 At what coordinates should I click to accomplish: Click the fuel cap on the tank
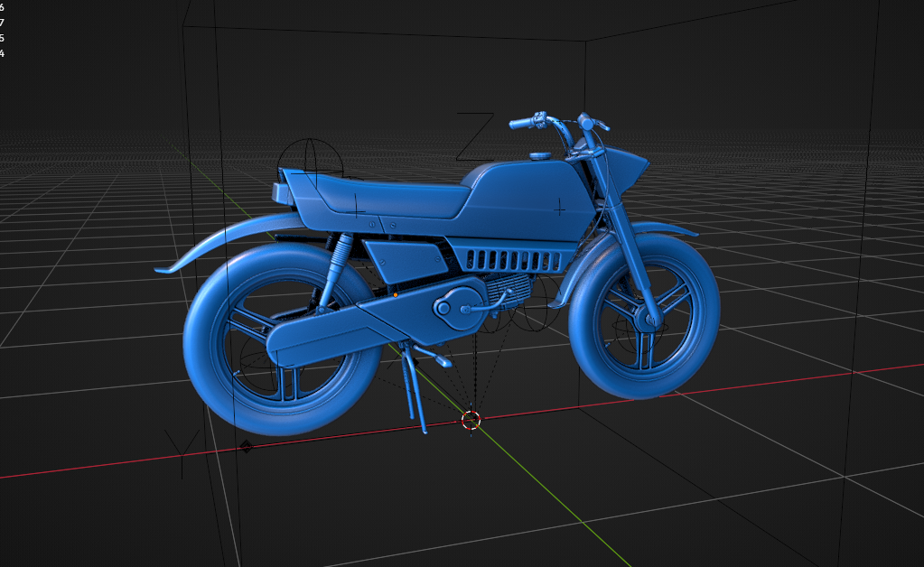coord(539,156)
